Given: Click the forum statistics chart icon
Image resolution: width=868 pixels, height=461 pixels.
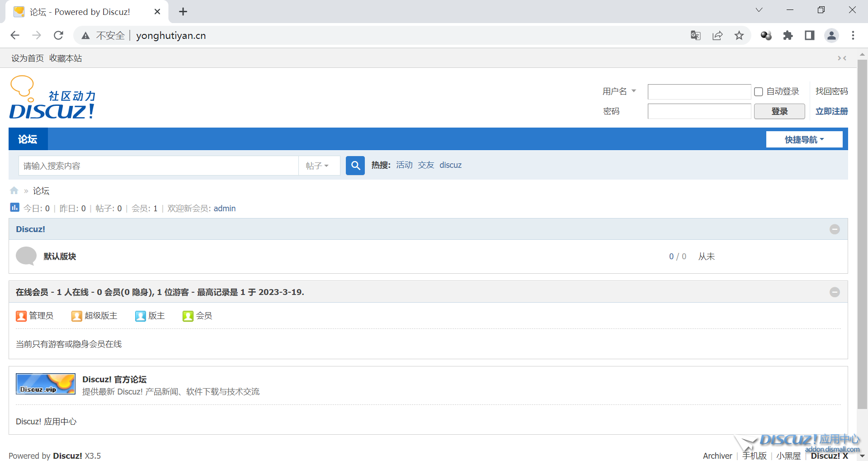Looking at the screenshot, I should (x=14, y=208).
